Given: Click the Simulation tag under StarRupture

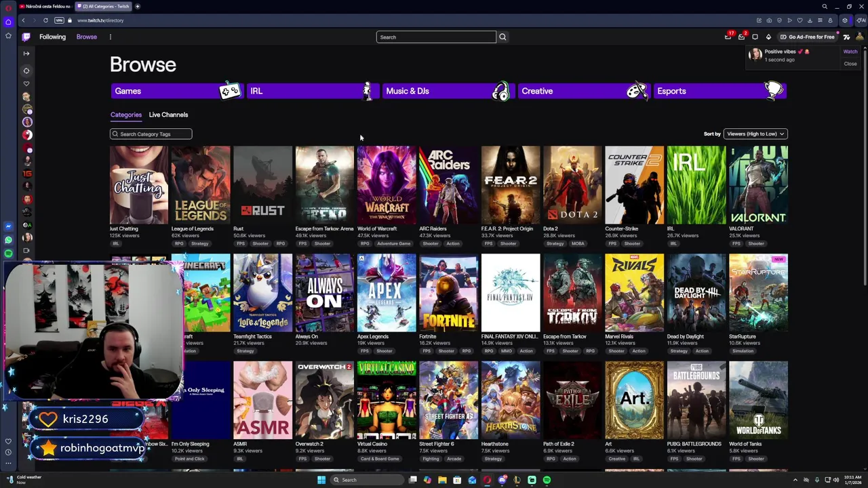Looking at the screenshot, I should click(743, 351).
